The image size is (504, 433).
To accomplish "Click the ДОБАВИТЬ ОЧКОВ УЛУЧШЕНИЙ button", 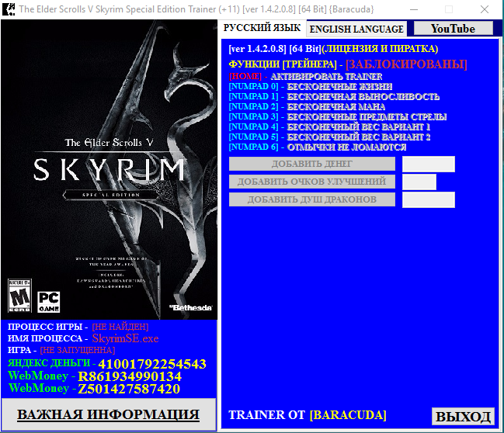I will point(311,182).
